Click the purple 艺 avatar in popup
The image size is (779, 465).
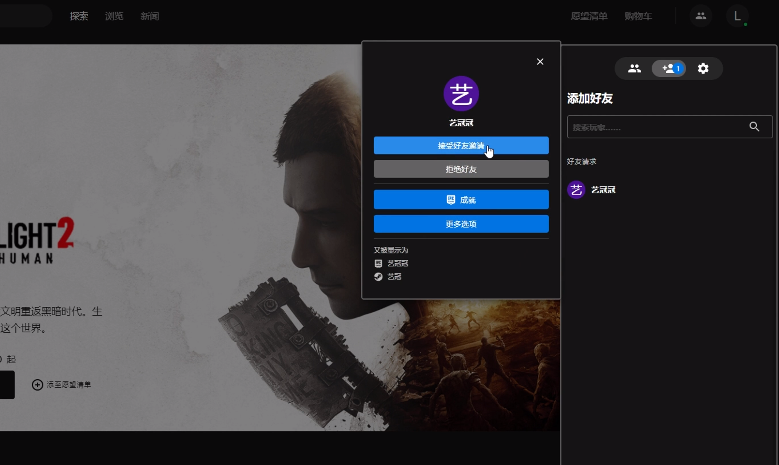click(461, 94)
